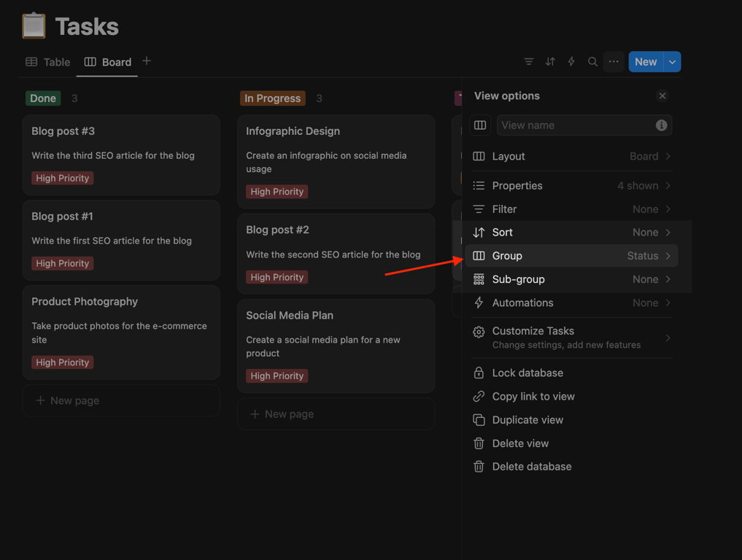Click the info icon in View name field
This screenshot has height=560, width=742.
pos(661,125)
